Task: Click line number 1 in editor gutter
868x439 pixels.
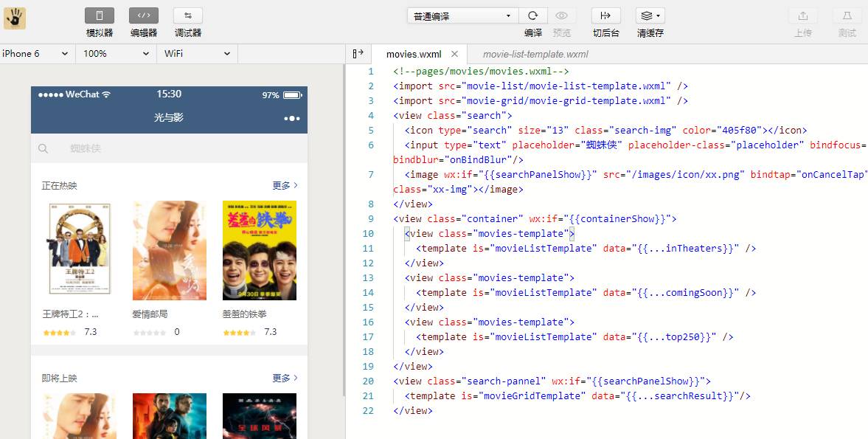Action: click(x=371, y=72)
